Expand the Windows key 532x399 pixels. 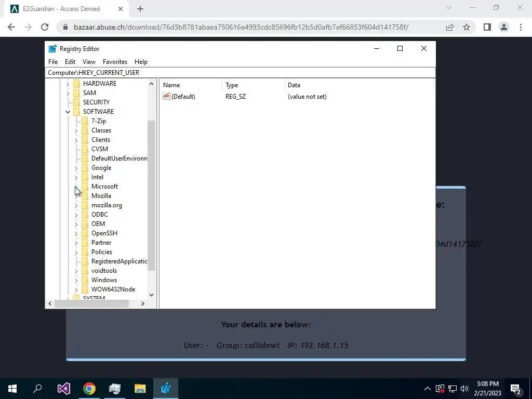[x=76, y=280]
